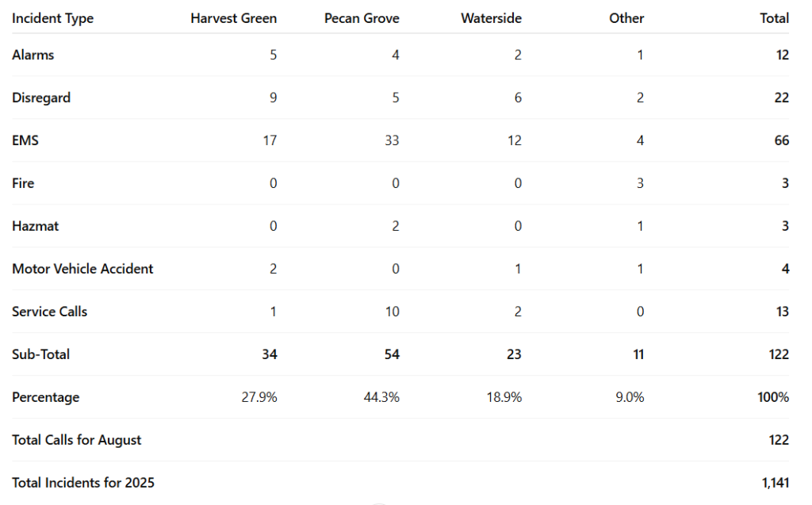
Task: Click the Waterside column header
Action: pyautogui.click(x=491, y=18)
